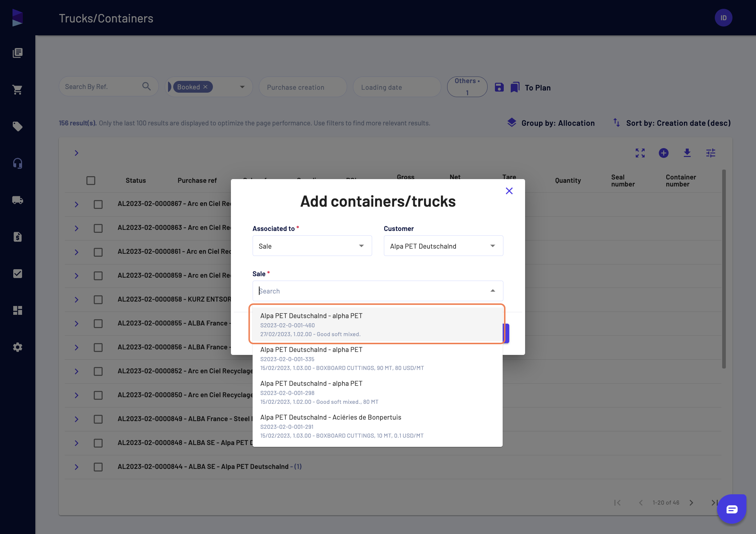Click Sort by: Creation date (desc)
Image resolution: width=756 pixels, height=534 pixels.
(x=672, y=123)
